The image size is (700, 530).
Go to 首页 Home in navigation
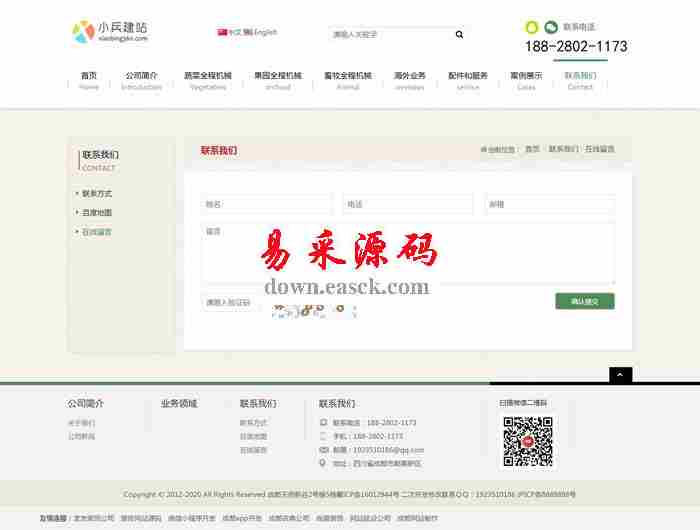pyautogui.click(x=89, y=80)
